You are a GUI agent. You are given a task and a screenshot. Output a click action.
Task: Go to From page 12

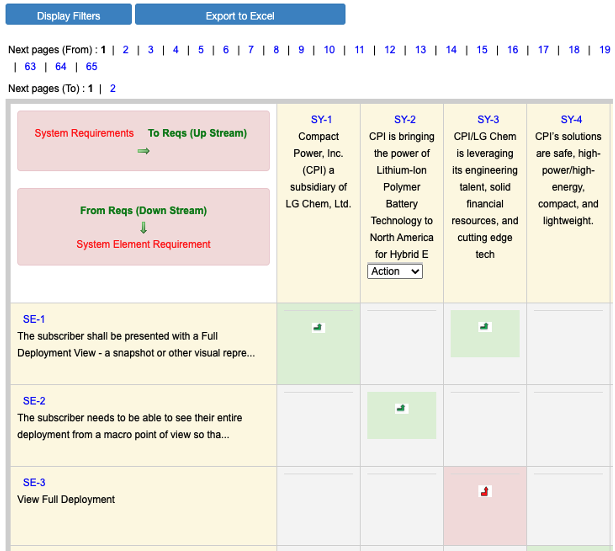click(390, 50)
